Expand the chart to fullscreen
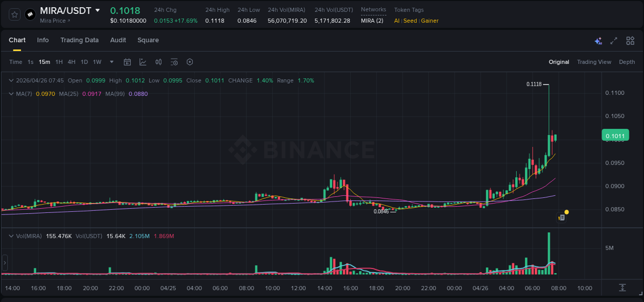The height and width of the screenshot is (302, 644). pyautogui.click(x=614, y=40)
